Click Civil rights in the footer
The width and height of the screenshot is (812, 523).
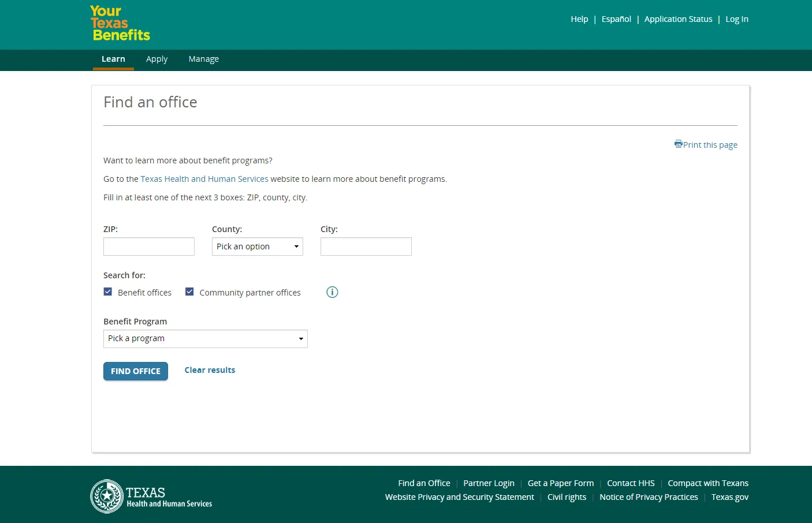tap(567, 497)
